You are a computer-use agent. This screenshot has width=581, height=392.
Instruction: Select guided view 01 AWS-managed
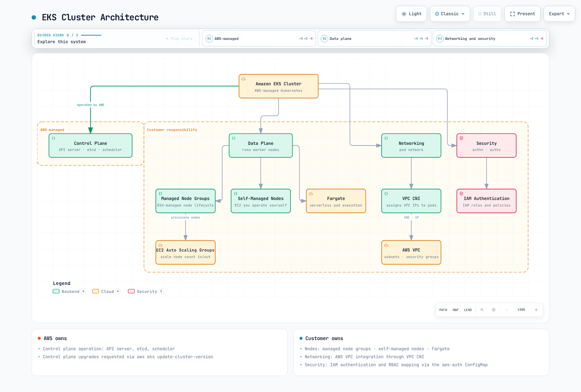[x=259, y=38]
